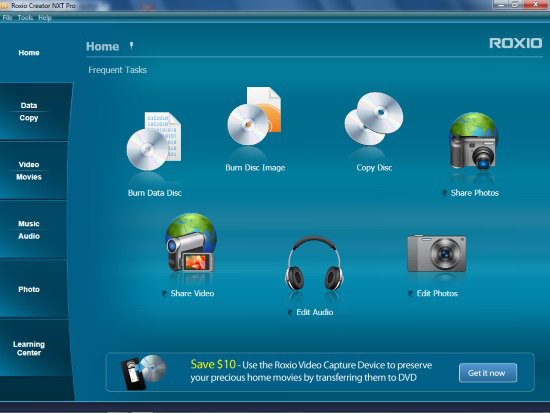
Task: Click the Roxio logo
Action: click(x=516, y=43)
